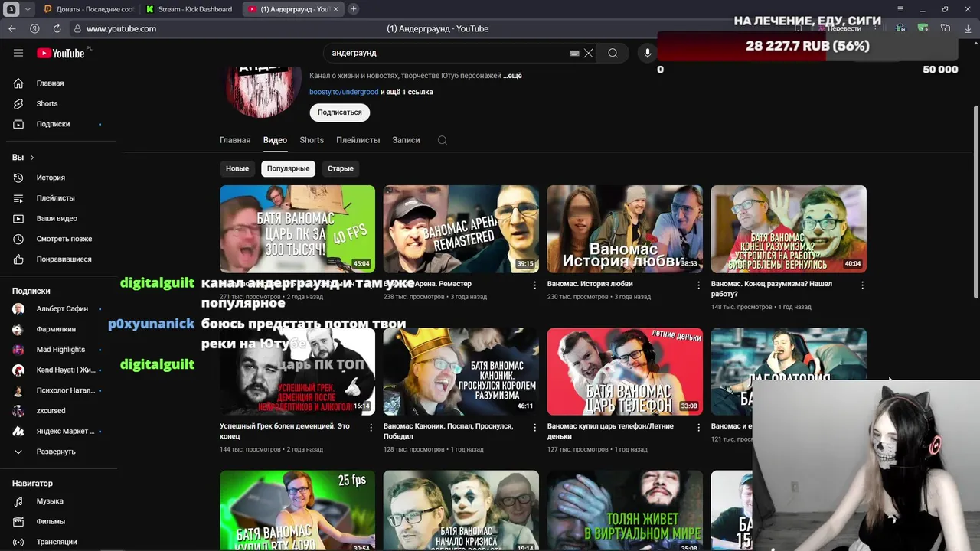Screen dimensions: 980x551
Task: Open the channel Записи tab
Action: [406, 140]
